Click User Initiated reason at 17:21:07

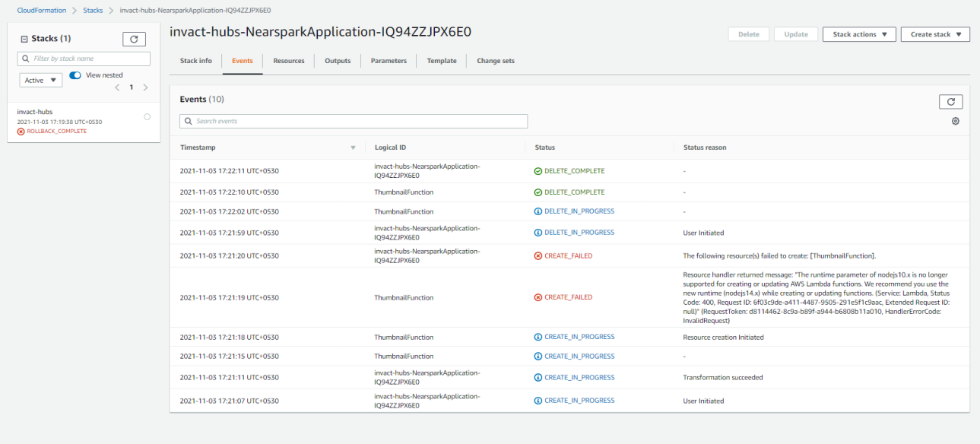[x=703, y=401]
